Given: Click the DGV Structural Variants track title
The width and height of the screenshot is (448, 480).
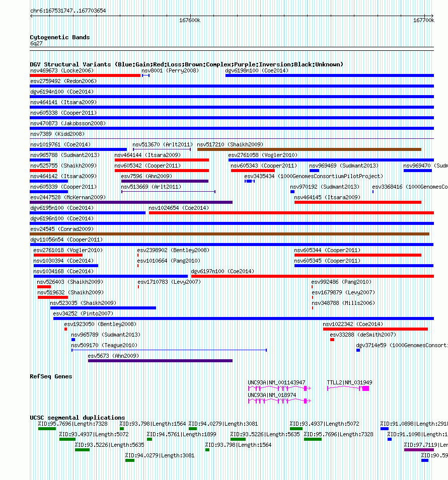Looking at the screenshot, I should (186, 64).
